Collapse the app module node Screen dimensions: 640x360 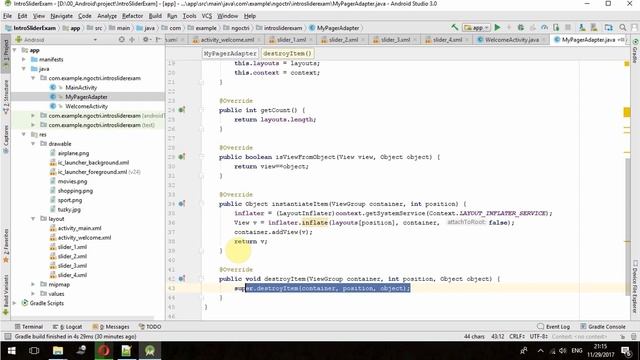15,50
